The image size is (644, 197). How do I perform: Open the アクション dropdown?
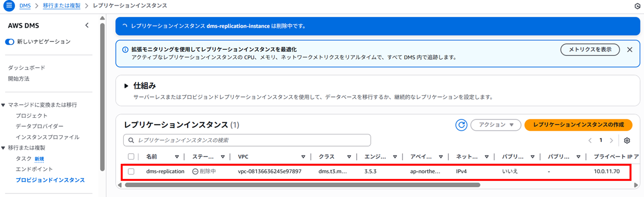[496, 125]
